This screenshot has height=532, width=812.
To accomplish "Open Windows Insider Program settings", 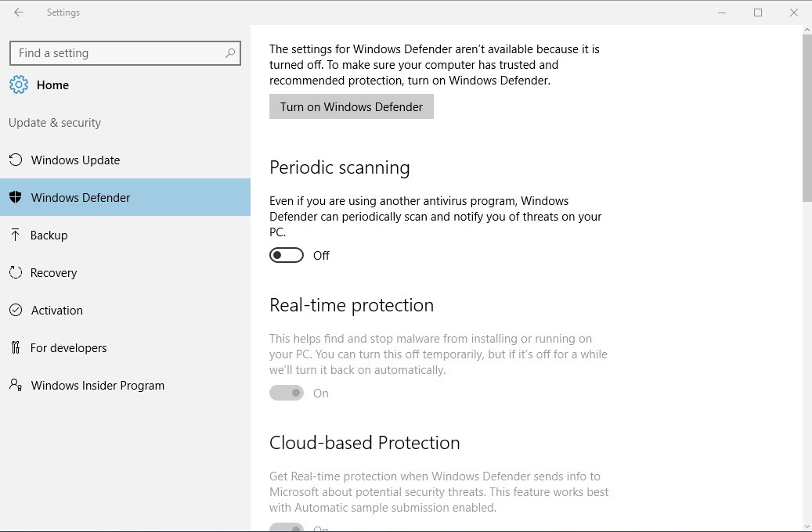I will point(98,386).
